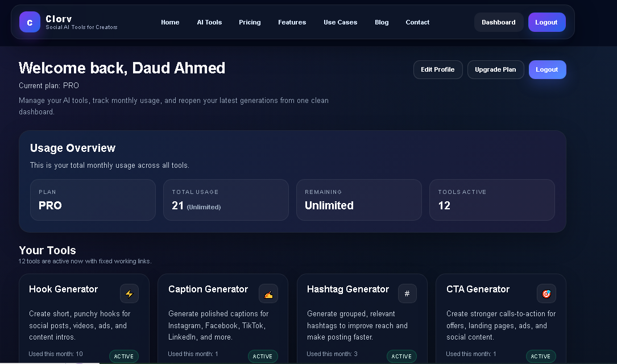The width and height of the screenshot is (617, 364).
Task: Click the REMAINING Unlimited stat card
Action: point(359,200)
